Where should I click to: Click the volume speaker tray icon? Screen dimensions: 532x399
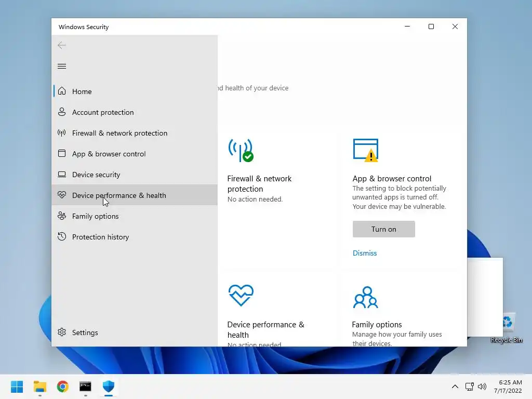click(x=482, y=387)
